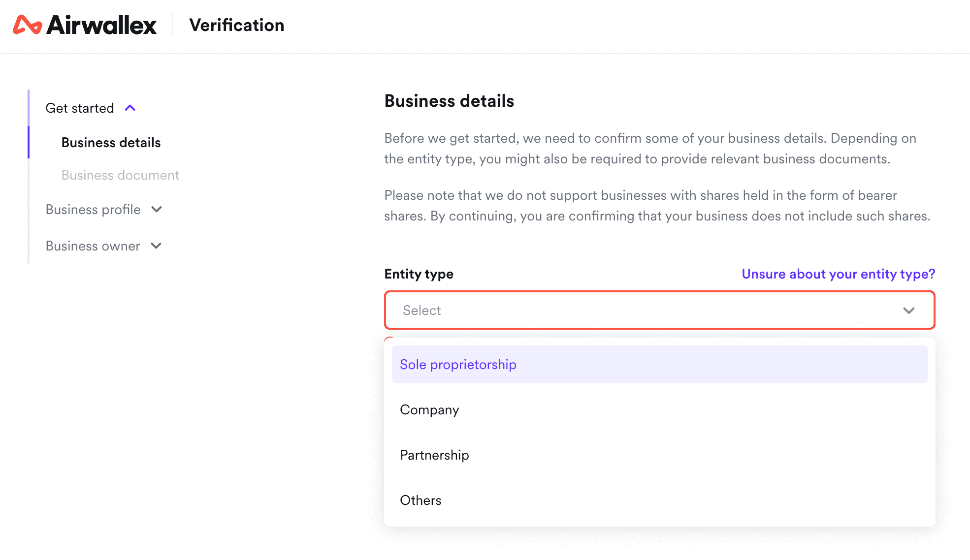Expand the Business profile chevron arrow
Viewport: 970px width, 560px height.
pos(157,210)
